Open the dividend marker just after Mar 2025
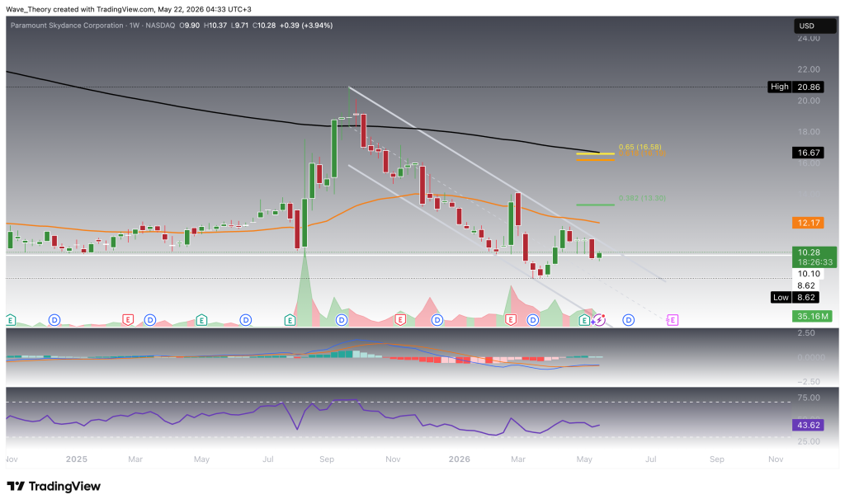845x504 pixels. pos(150,320)
